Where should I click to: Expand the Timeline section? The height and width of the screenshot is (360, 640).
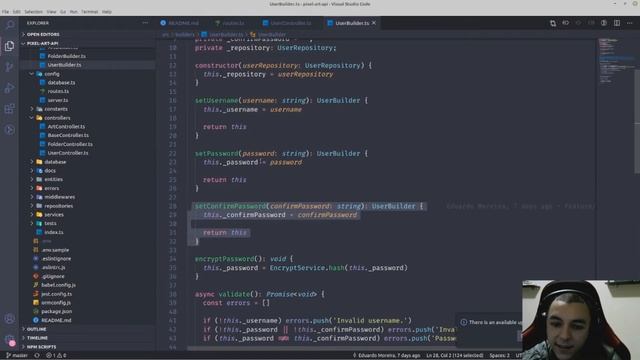coord(37,338)
